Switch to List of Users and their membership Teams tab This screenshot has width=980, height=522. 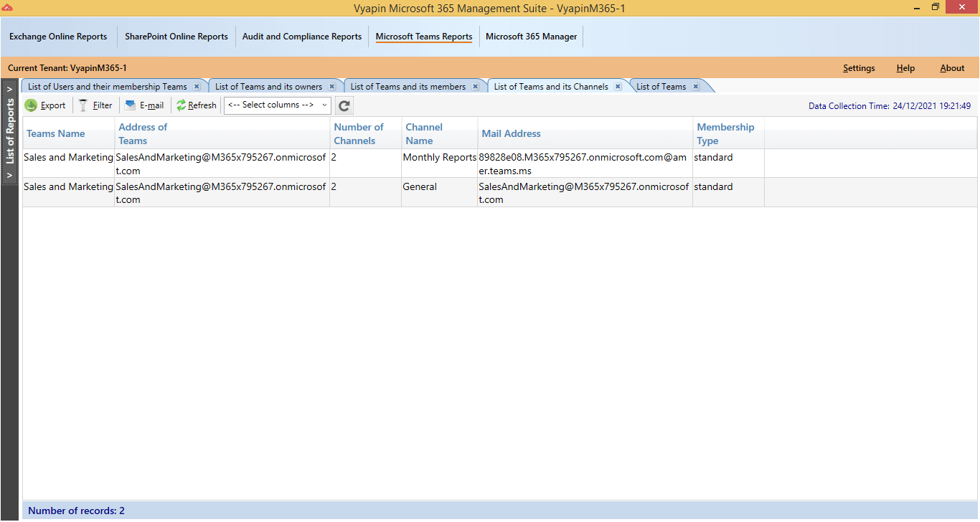click(x=108, y=87)
